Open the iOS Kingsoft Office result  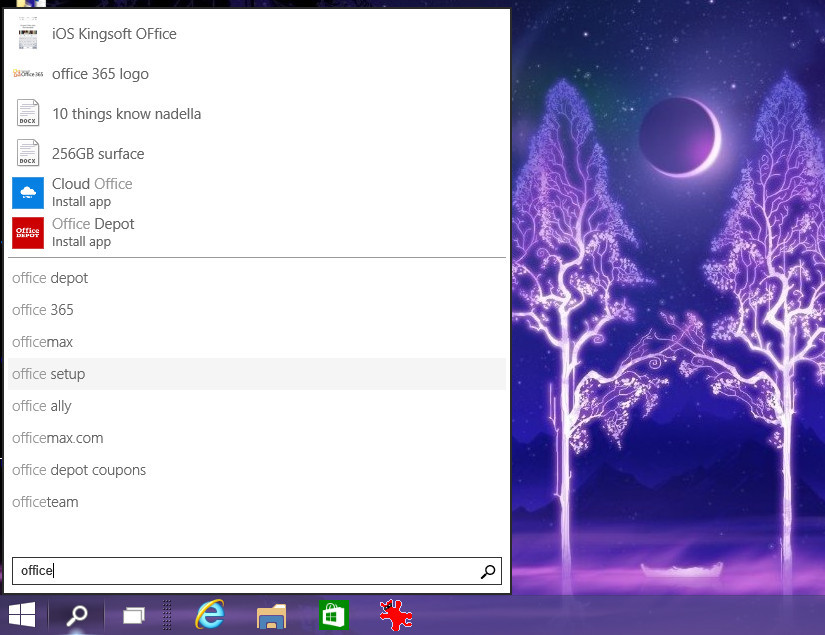(x=114, y=34)
